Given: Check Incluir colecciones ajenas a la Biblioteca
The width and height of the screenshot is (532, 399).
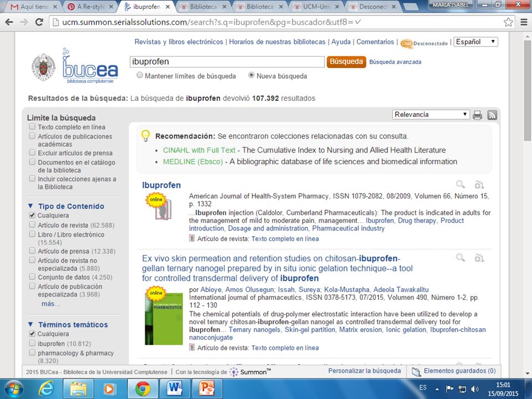Looking at the screenshot, I should pyautogui.click(x=32, y=178).
